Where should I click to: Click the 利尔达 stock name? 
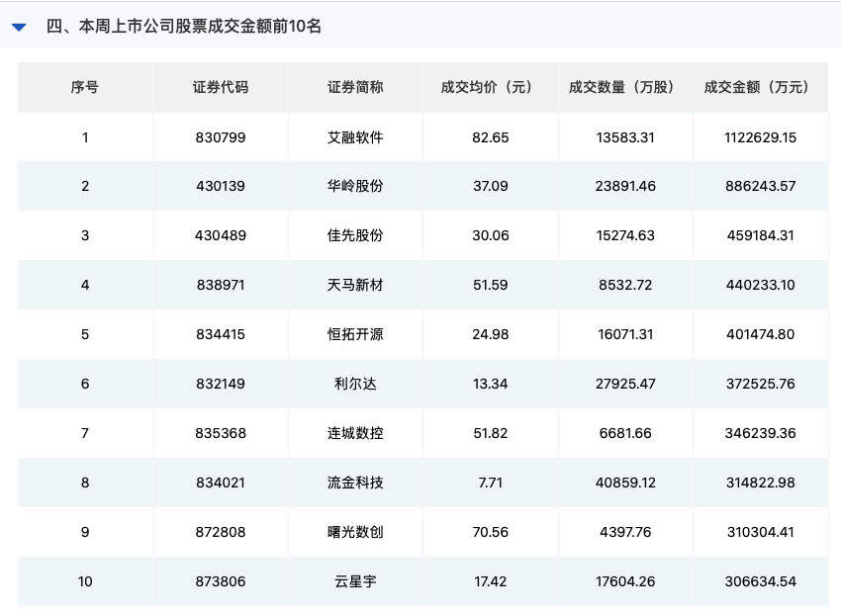point(355,384)
